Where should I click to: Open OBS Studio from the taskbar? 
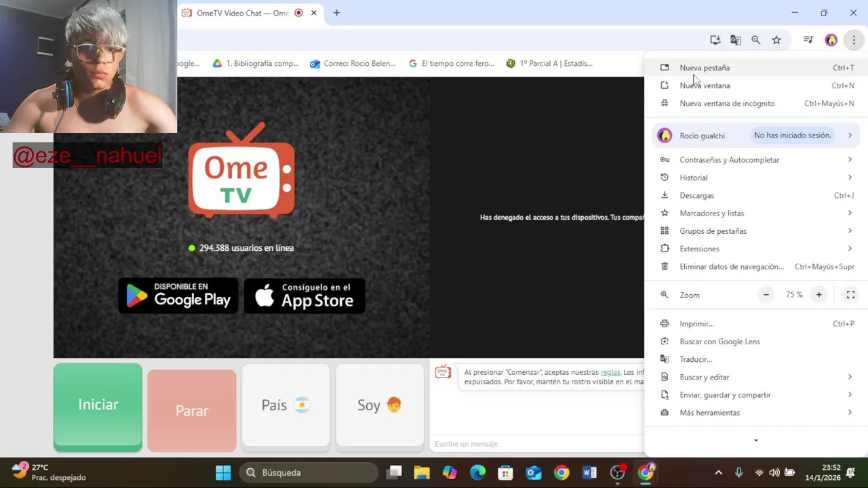(617, 472)
